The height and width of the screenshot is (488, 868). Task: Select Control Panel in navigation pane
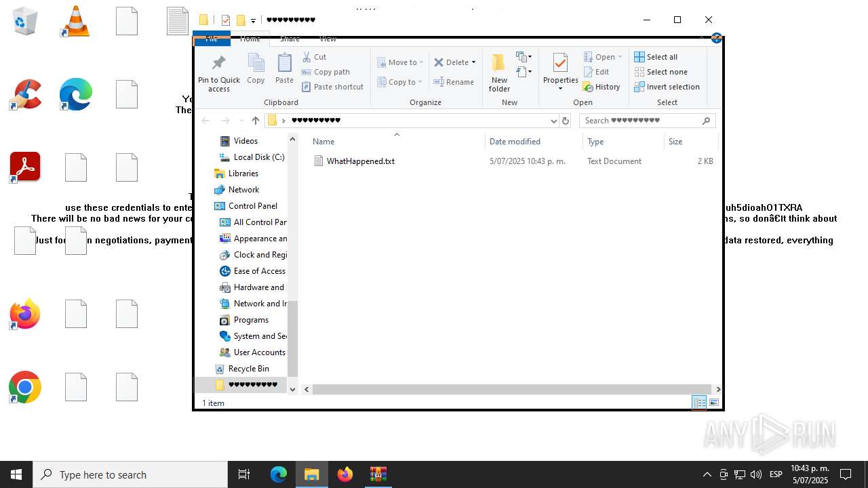point(252,206)
